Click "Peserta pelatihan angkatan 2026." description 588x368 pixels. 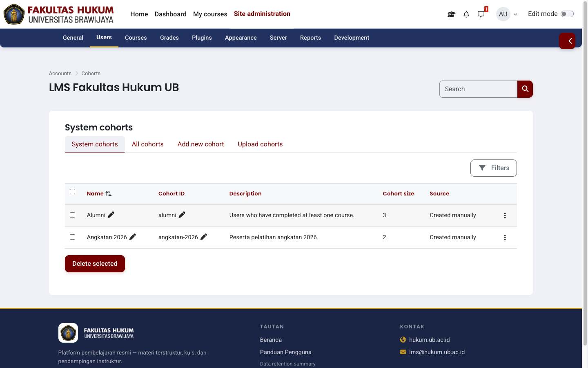[x=274, y=237]
